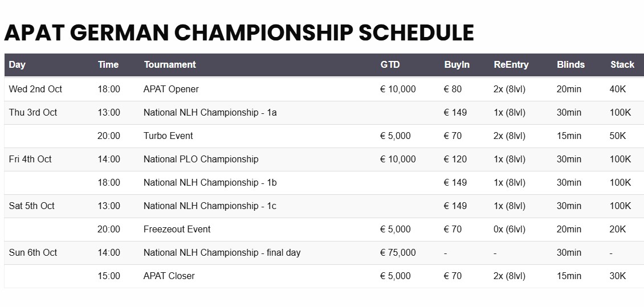Click National PLO Championship tournament name

click(201, 159)
